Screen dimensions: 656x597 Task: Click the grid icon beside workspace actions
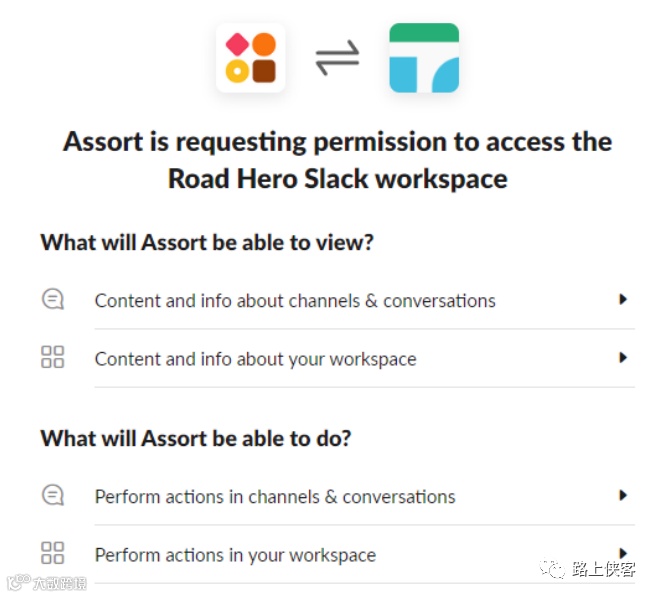(x=53, y=553)
